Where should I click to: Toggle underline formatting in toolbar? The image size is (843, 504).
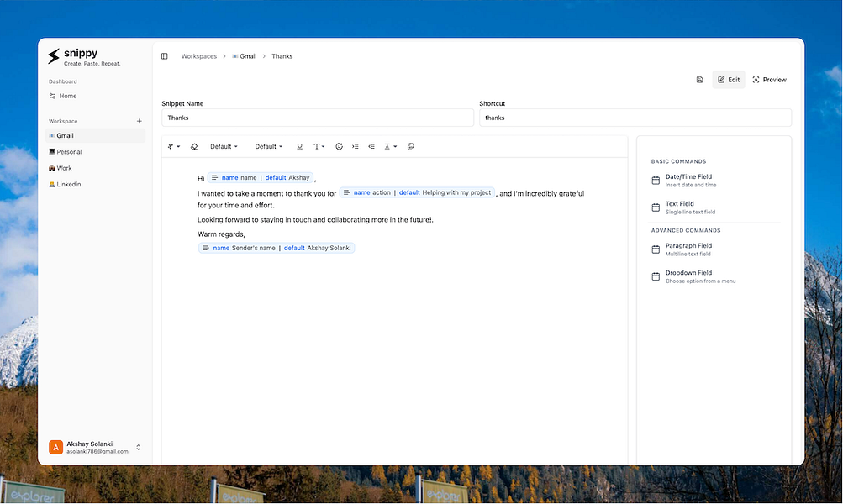[299, 146]
